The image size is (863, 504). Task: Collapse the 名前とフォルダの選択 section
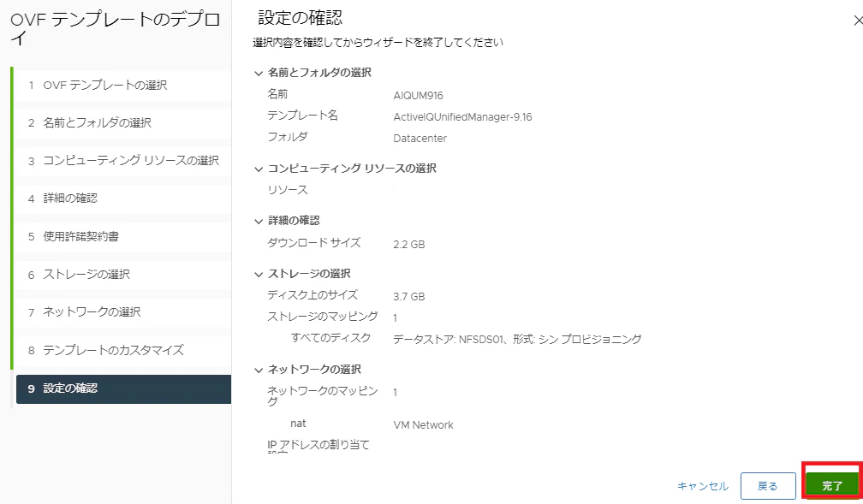coord(259,74)
